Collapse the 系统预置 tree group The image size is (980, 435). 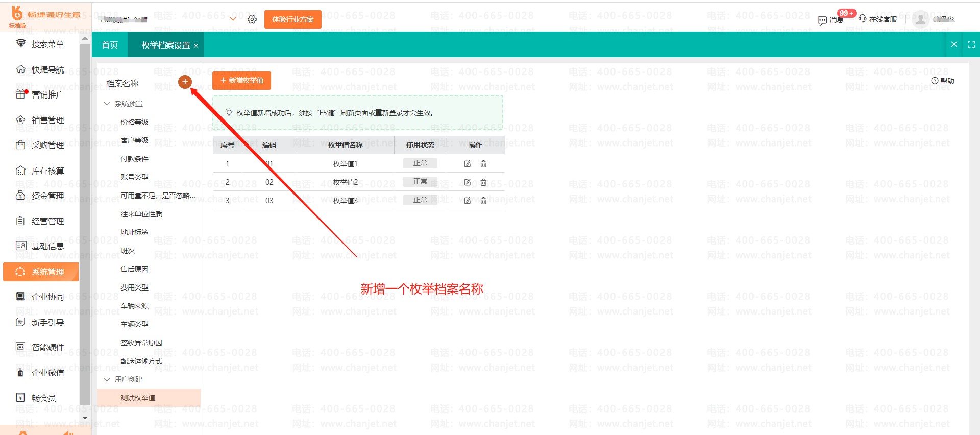click(x=107, y=104)
